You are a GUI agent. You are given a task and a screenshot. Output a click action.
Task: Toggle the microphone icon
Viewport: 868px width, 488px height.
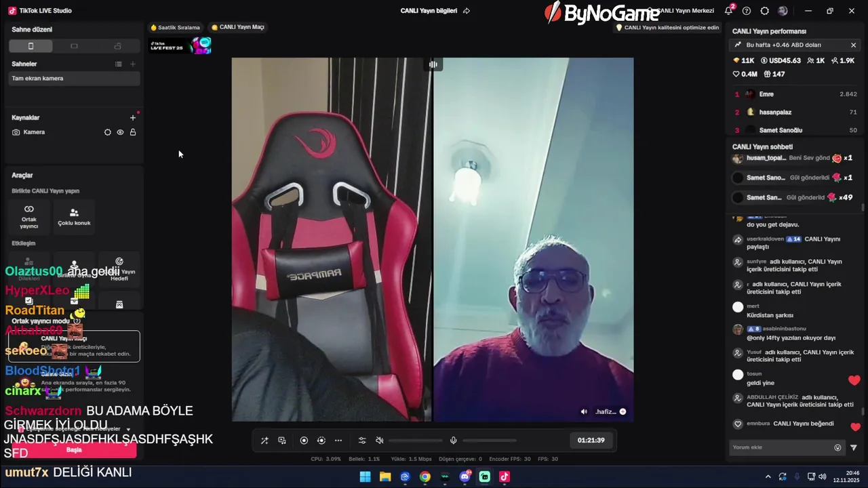pos(454,441)
